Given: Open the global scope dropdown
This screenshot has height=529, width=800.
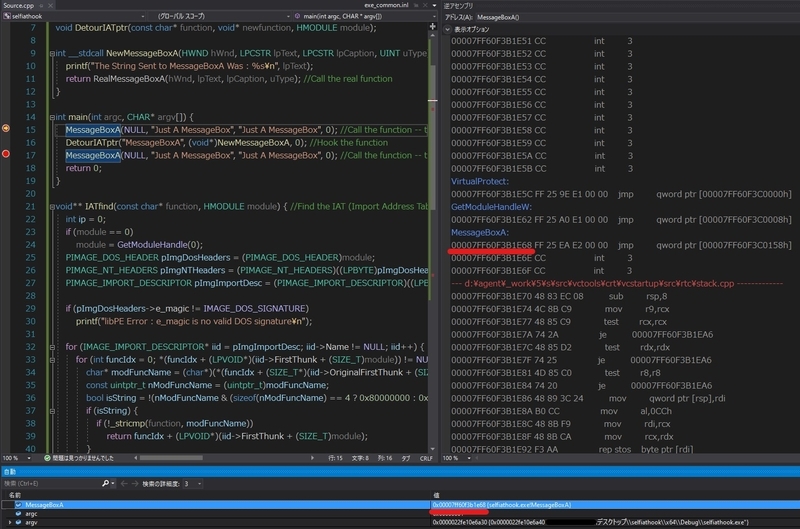Looking at the screenshot, I should point(220,16).
